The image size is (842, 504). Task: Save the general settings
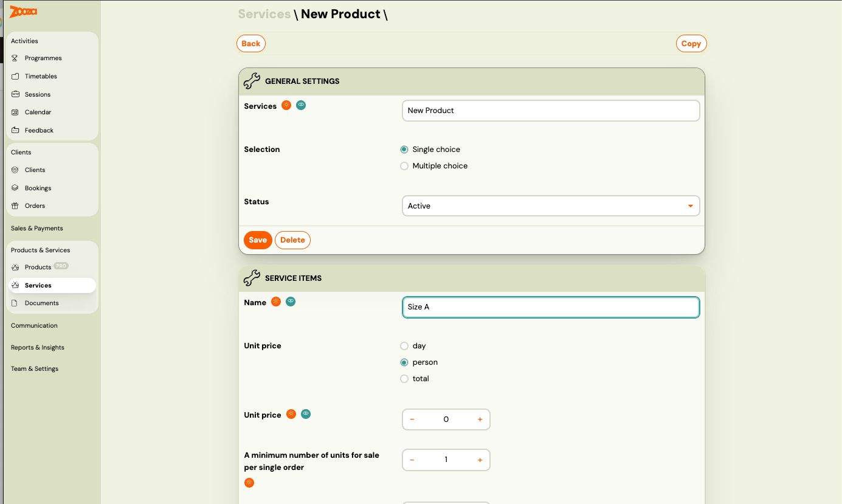tap(258, 240)
